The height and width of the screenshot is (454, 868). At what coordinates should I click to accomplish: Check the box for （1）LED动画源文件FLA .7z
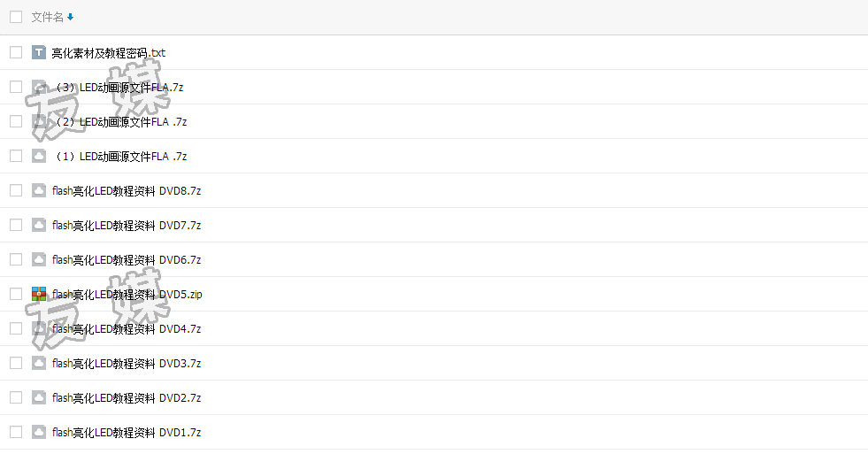pos(16,156)
